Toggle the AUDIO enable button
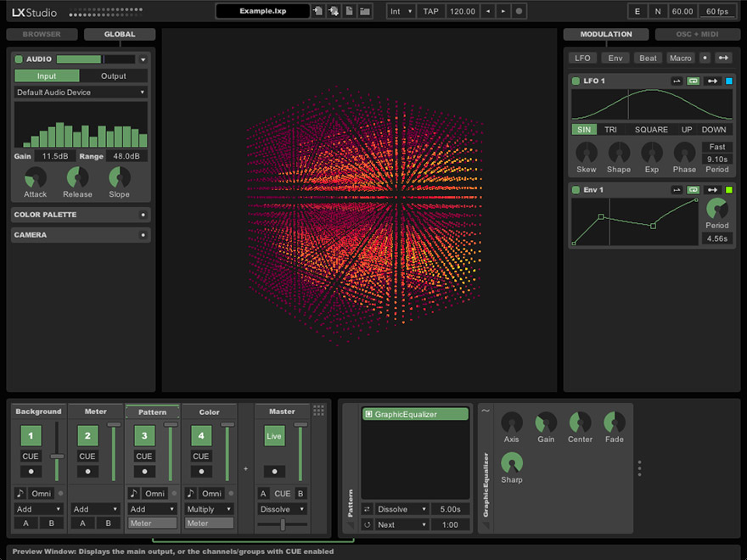 click(19, 59)
